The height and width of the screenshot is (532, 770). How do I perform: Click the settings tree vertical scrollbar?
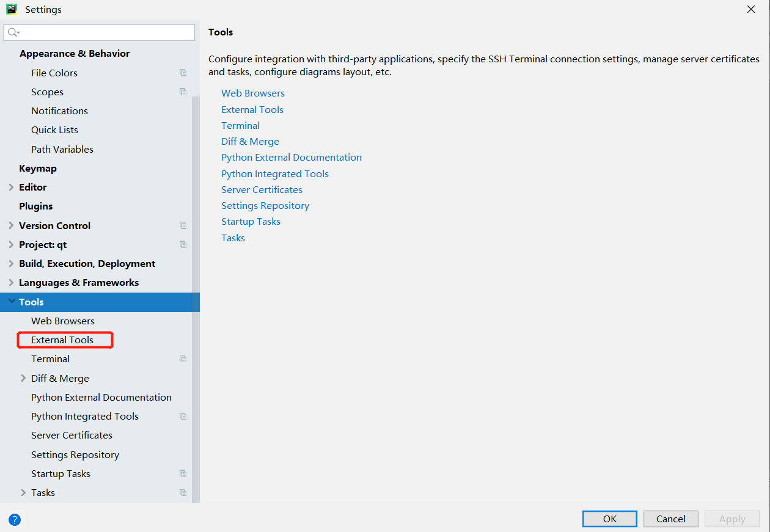pos(196,298)
